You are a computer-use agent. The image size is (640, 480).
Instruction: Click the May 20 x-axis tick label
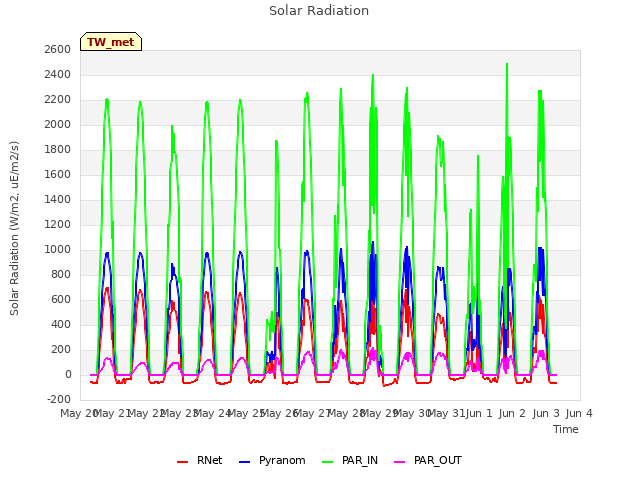(79, 413)
